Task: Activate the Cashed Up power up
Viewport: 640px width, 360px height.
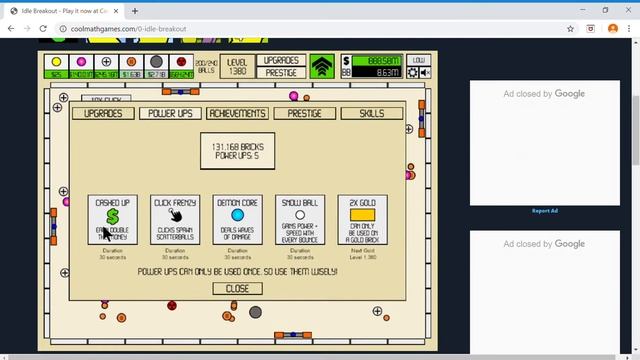Action: (x=113, y=220)
